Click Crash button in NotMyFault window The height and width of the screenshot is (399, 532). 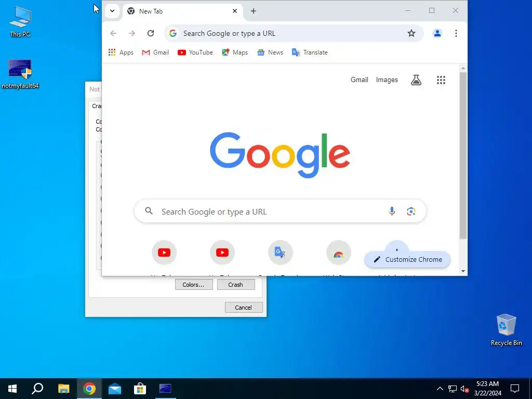(x=236, y=285)
